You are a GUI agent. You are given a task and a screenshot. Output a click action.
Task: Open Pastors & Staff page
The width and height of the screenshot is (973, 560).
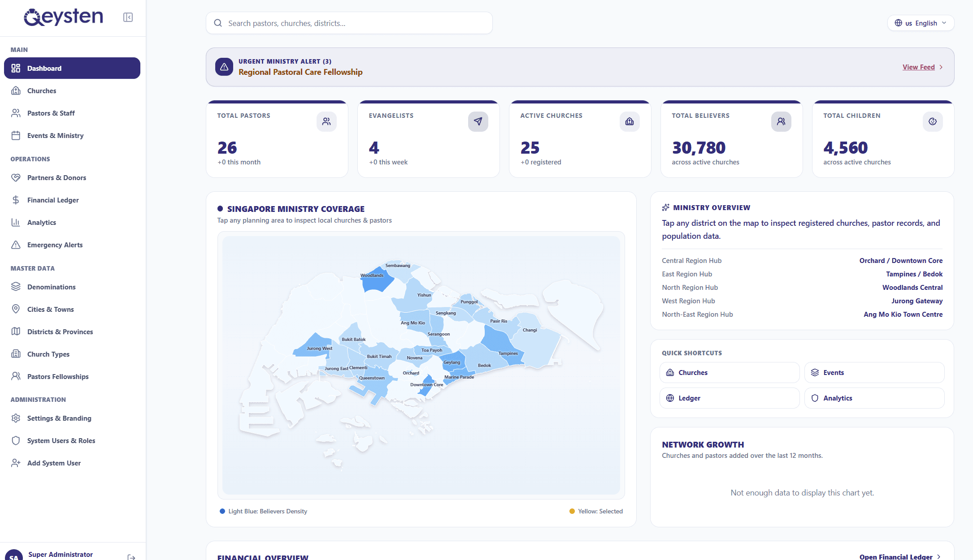pos(72,113)
